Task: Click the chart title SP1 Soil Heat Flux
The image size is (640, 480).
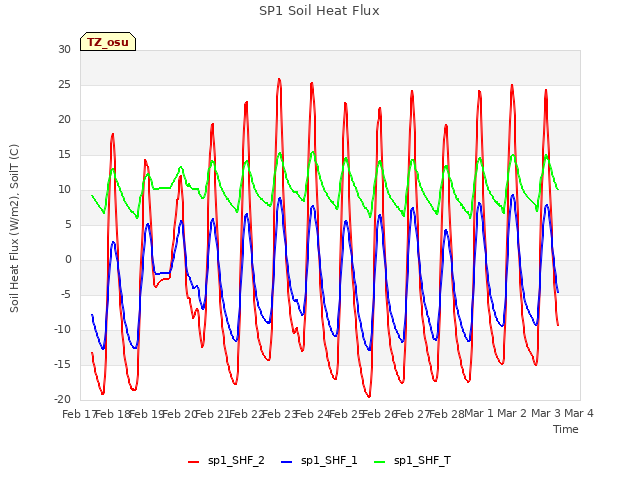Action: click(x=319, y=11)
